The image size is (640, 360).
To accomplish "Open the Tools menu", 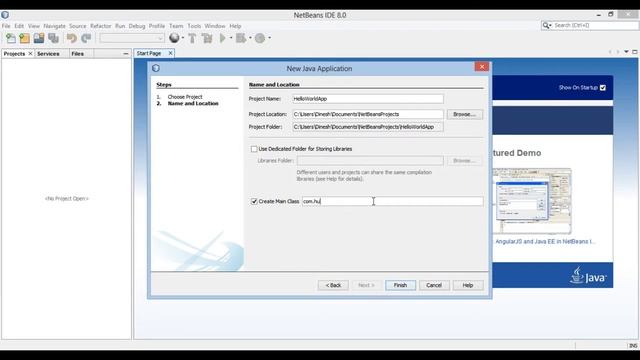I will [194, 26].
